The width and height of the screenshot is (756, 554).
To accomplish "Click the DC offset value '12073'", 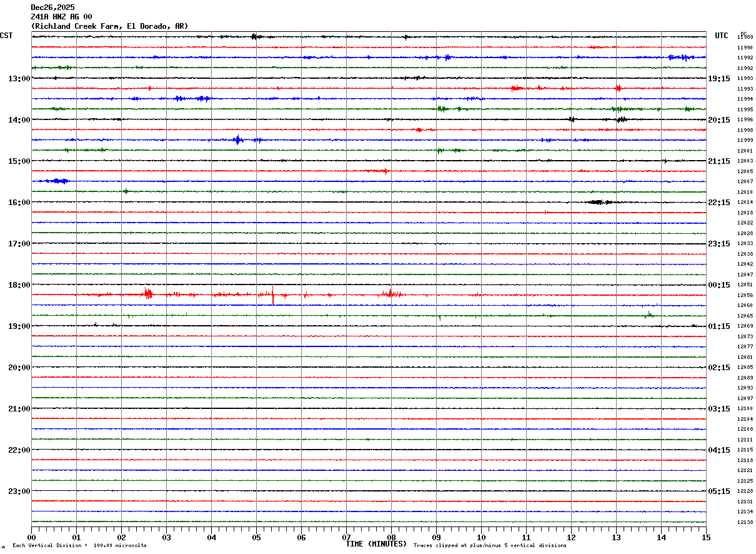I will pos(745,337).
